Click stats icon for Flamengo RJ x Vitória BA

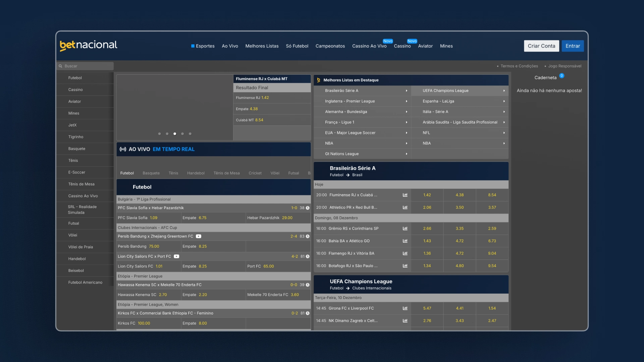(x=405, y=253)
